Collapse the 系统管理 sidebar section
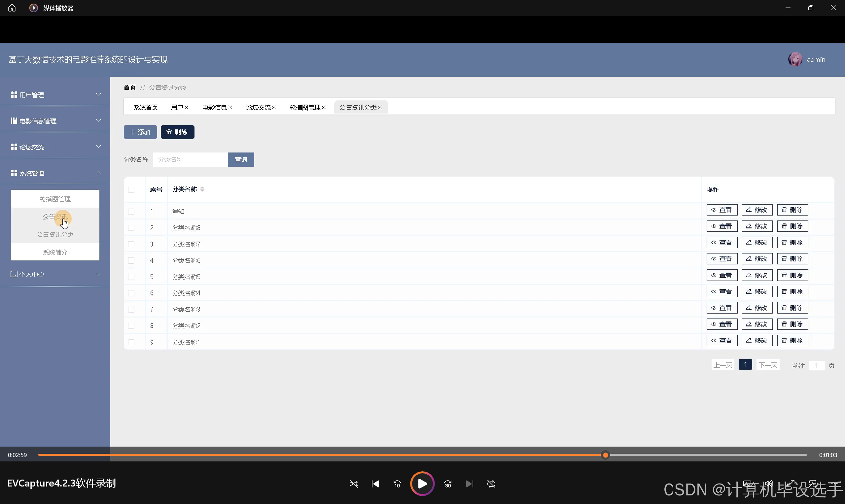 point(55,173)
